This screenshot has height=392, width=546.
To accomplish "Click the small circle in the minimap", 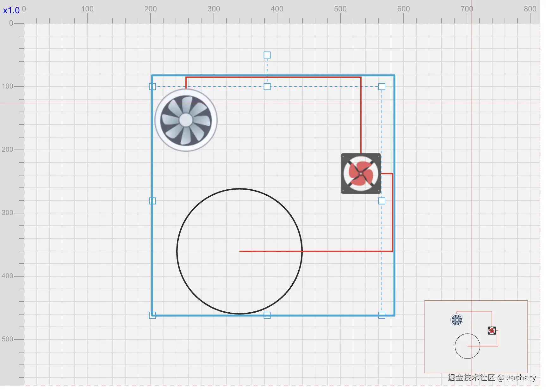I will coord(467,346).
